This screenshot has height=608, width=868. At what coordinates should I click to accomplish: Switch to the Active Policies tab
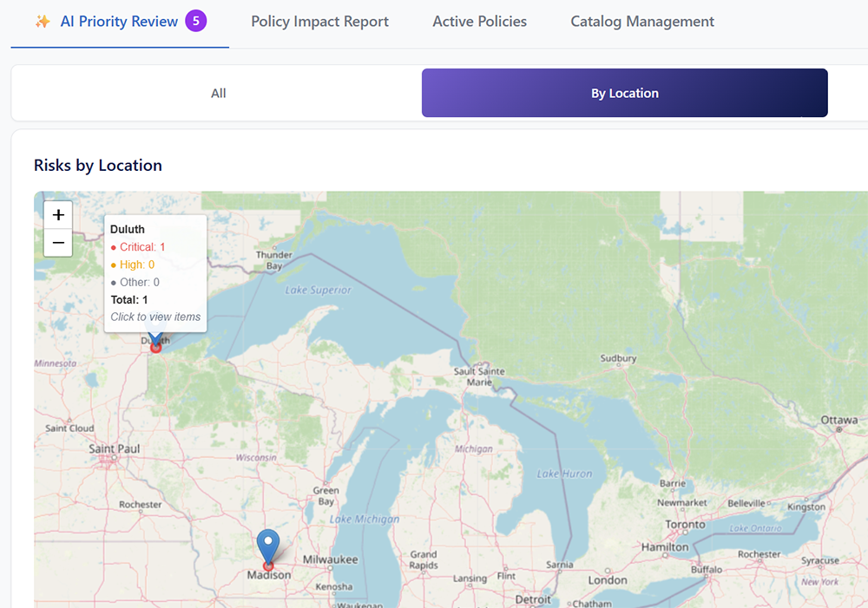point(479,22)
